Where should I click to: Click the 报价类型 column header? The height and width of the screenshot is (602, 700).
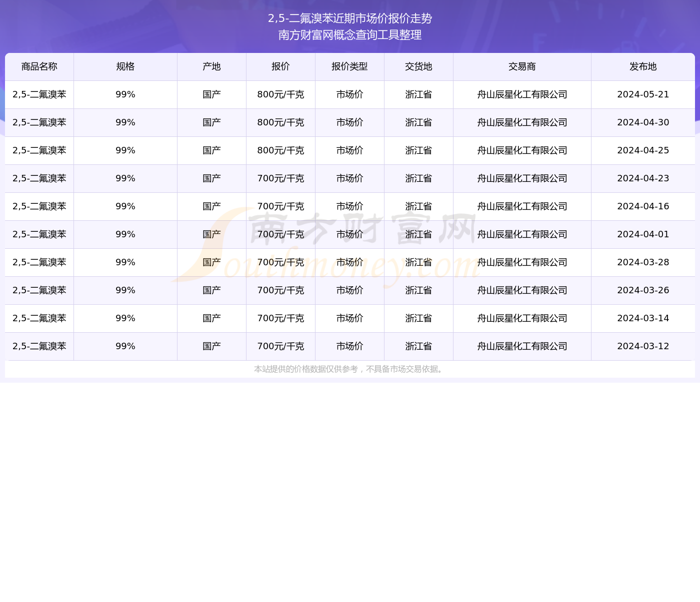point(349,67)
